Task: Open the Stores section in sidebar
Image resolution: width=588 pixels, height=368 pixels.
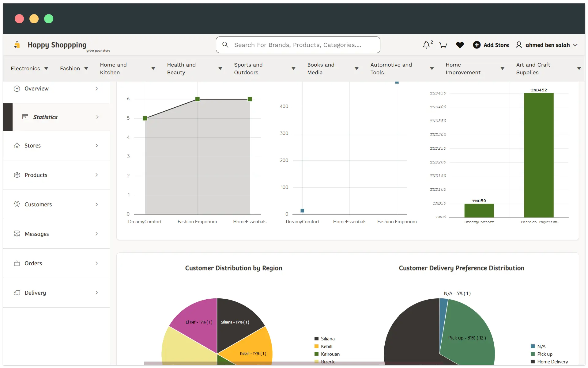Action: coord(33,145)
